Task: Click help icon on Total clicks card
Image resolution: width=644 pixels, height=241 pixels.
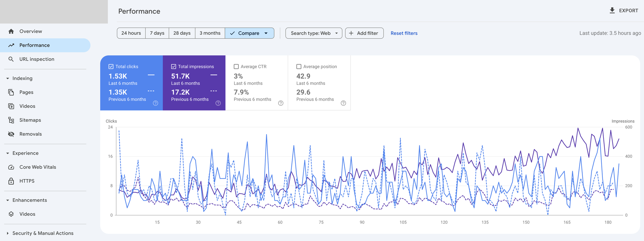Action: (x=156, y=103)
